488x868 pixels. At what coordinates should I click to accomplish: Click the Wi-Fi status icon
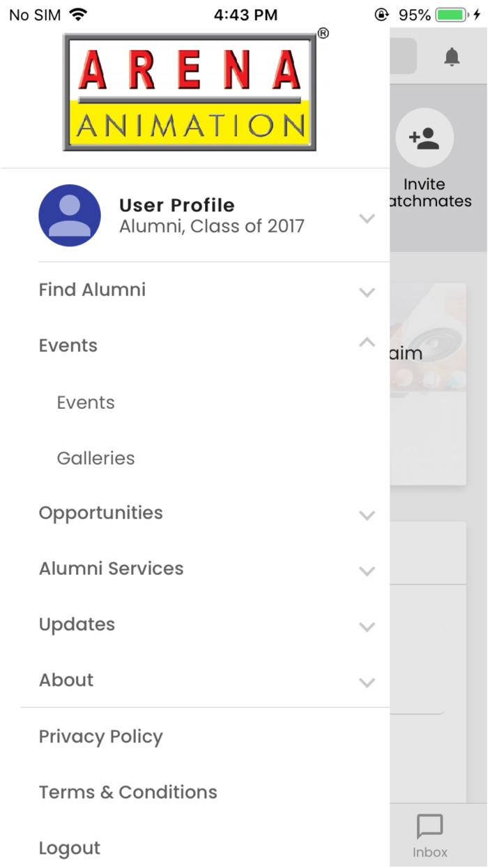tap(77, 13)
